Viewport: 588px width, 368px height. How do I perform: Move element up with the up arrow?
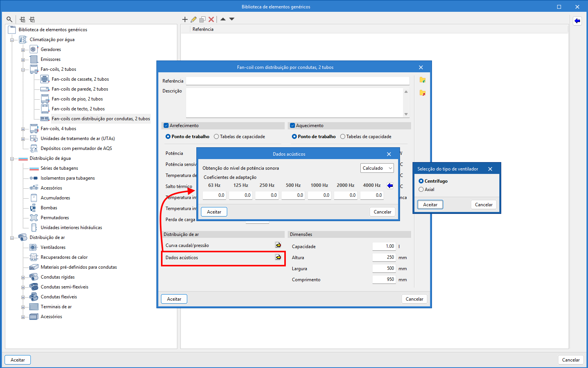(223, 19)
